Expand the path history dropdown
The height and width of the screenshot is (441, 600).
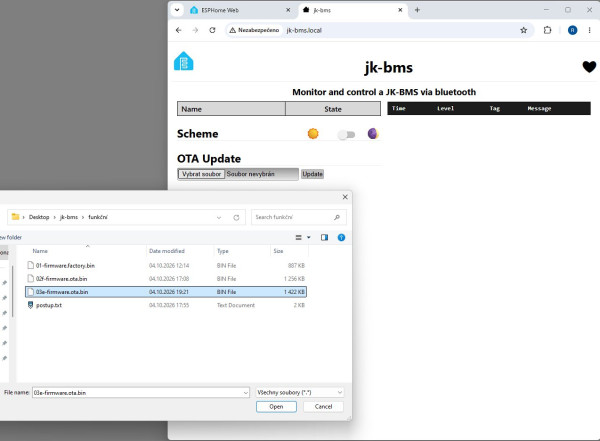219,217
